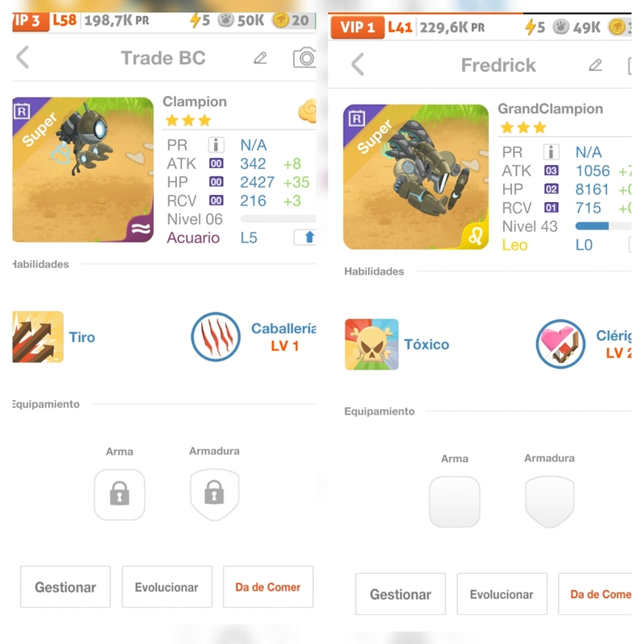Open the Clérigo heart ability icon
The image size is (644, 644).
point(560,345)
